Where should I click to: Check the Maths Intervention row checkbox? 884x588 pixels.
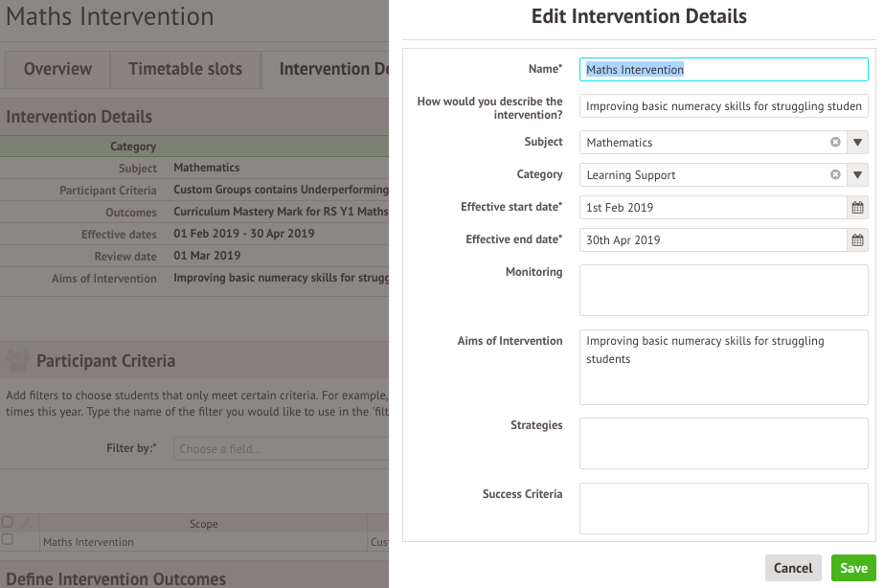tap(8, 540)
